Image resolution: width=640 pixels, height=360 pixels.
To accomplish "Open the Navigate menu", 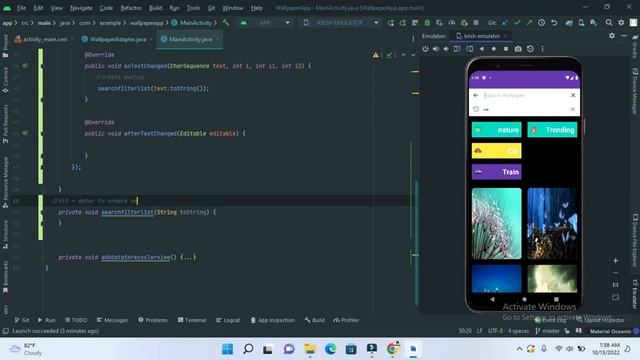I will 81,8.
